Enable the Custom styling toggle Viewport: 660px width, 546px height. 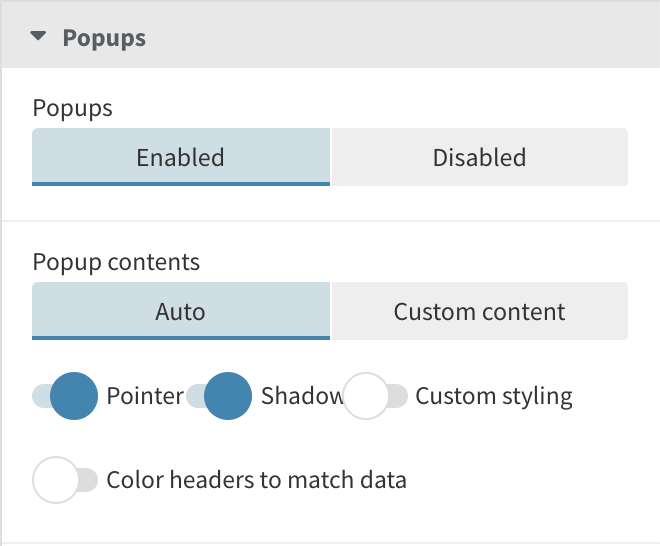tap(376, 396)
